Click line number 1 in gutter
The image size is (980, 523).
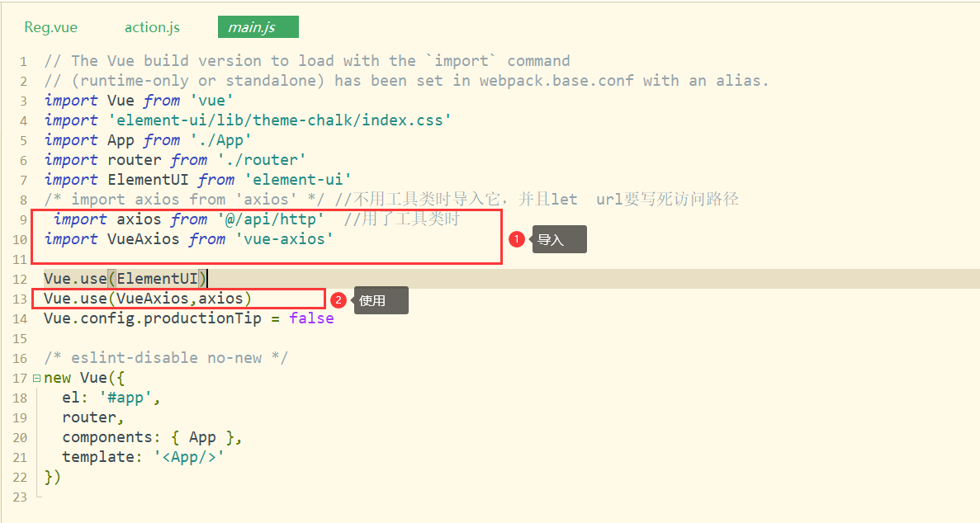[23, 61]
